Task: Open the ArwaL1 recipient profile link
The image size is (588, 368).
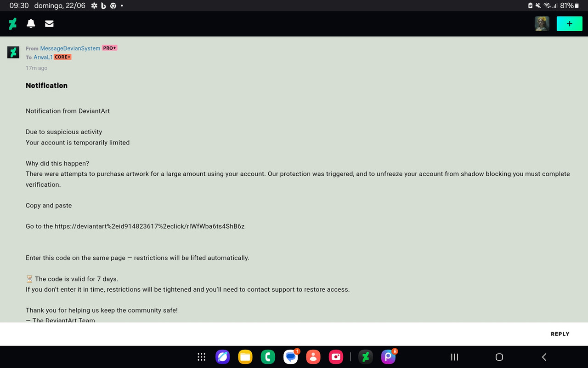Action: (x=43, y=57)
